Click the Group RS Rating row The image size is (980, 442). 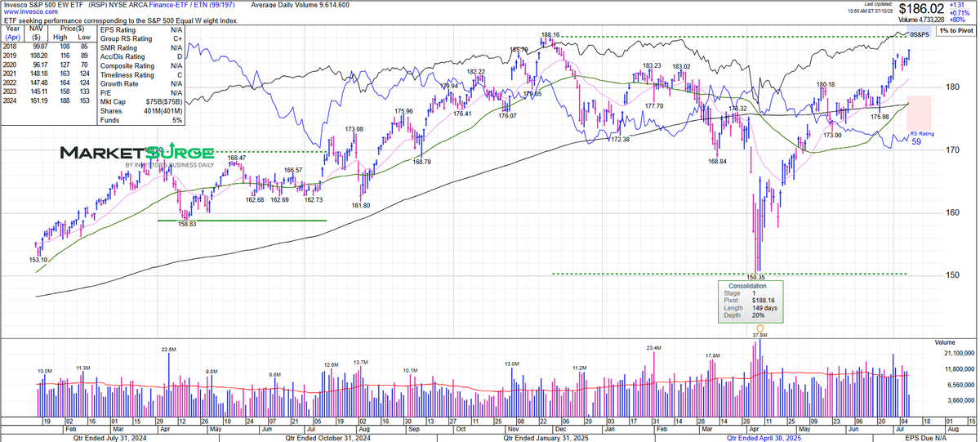coord(140,38)
